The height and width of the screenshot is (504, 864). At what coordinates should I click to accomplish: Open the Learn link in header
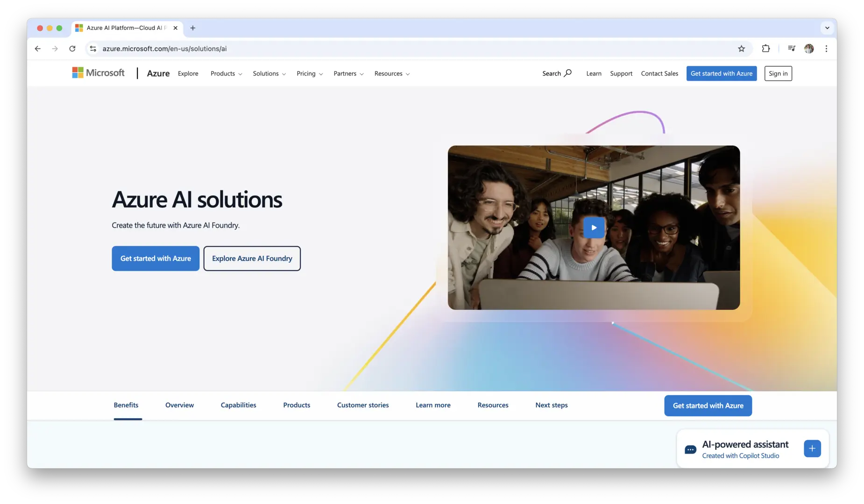point(594,73)
